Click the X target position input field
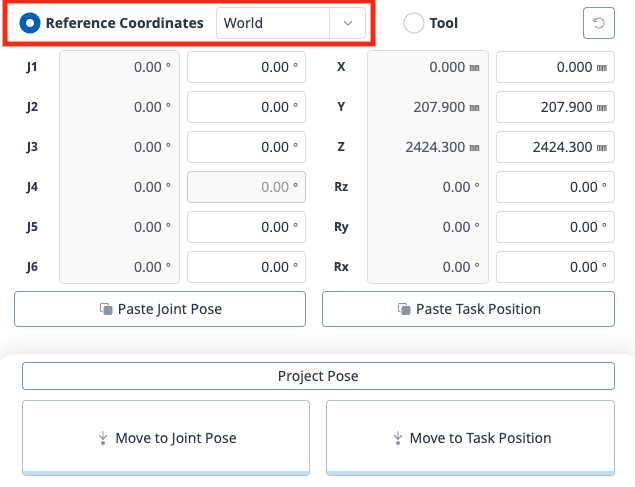This screenshot has height=487, width=635. point(555,67)
